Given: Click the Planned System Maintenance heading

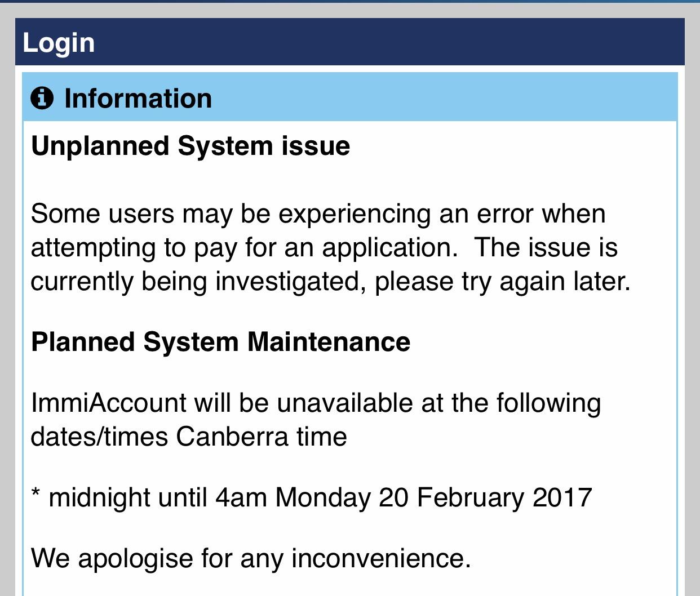Looking at the screenshot, I should 220,342.
